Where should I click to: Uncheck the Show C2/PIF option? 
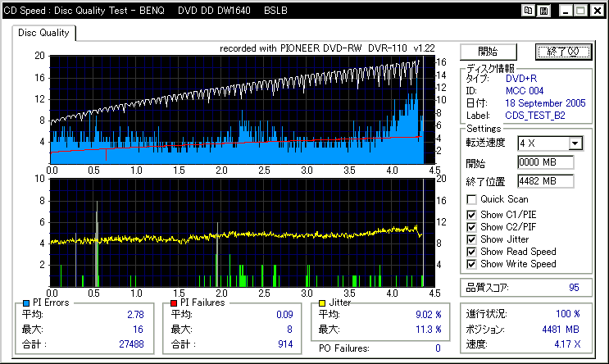pyautogui.click(x=471, y=226)
